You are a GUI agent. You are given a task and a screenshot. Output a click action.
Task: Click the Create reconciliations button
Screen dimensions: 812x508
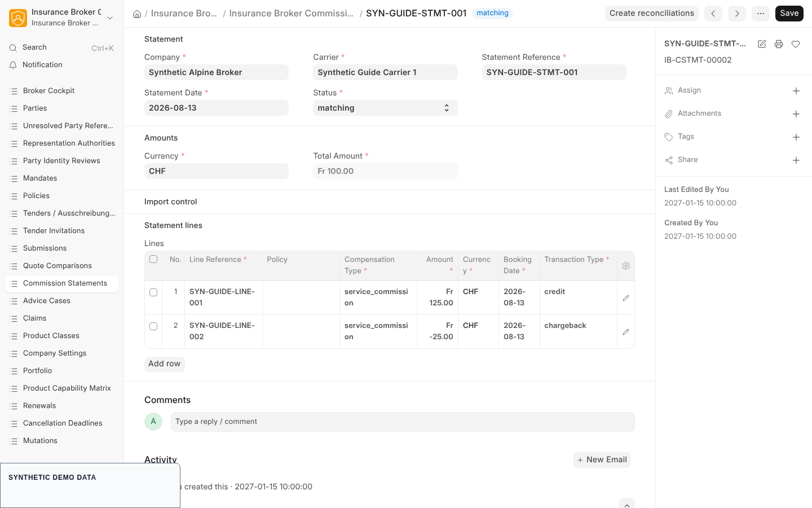click(x=652, y=14)
